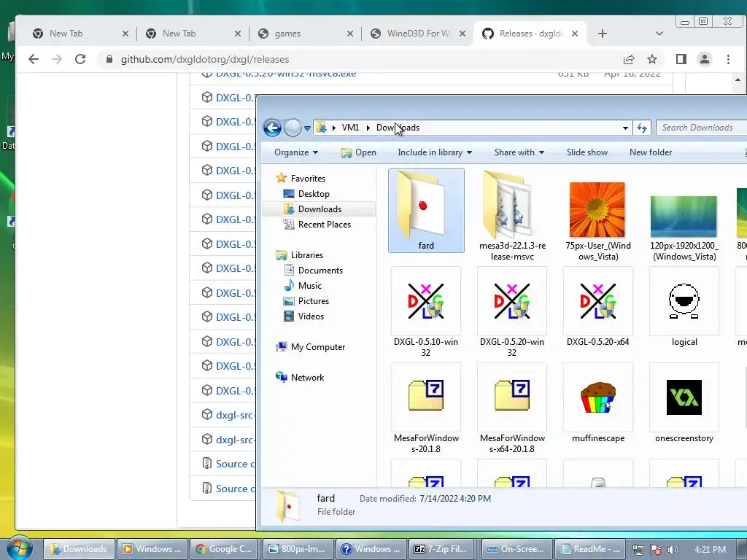Reload the GitHub page
Screen dimensions: 747x560
click(80, 59)
